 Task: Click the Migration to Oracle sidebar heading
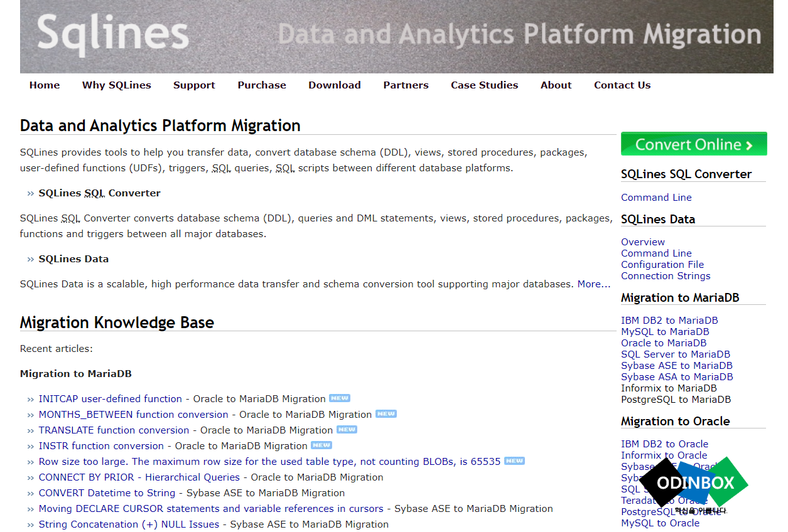pos(676,422)
